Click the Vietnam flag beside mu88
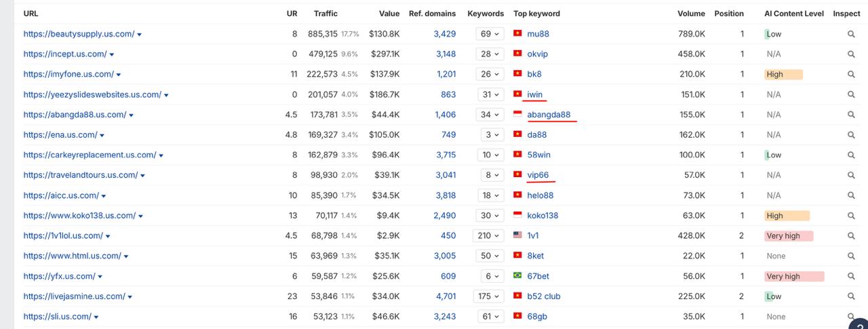868x329 pixels. (517, 34)
